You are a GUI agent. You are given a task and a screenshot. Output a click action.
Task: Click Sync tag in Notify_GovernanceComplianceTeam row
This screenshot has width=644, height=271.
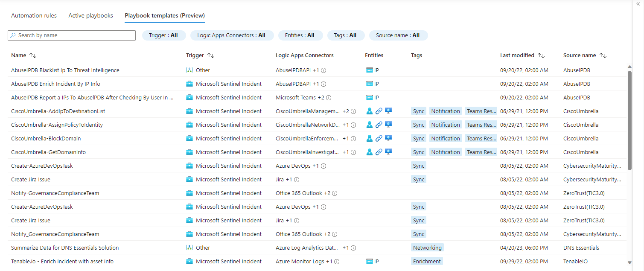419,234
